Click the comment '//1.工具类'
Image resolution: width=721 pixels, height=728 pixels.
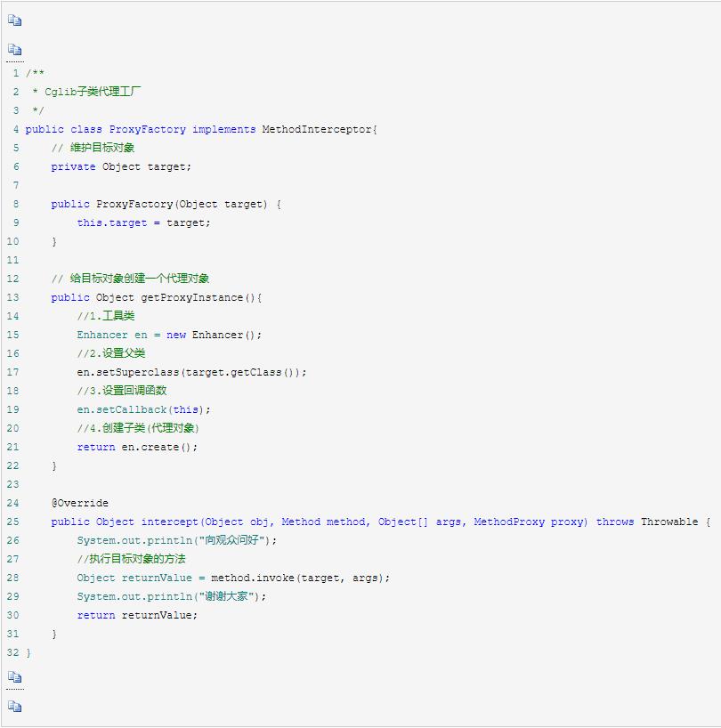pos(106,316)
